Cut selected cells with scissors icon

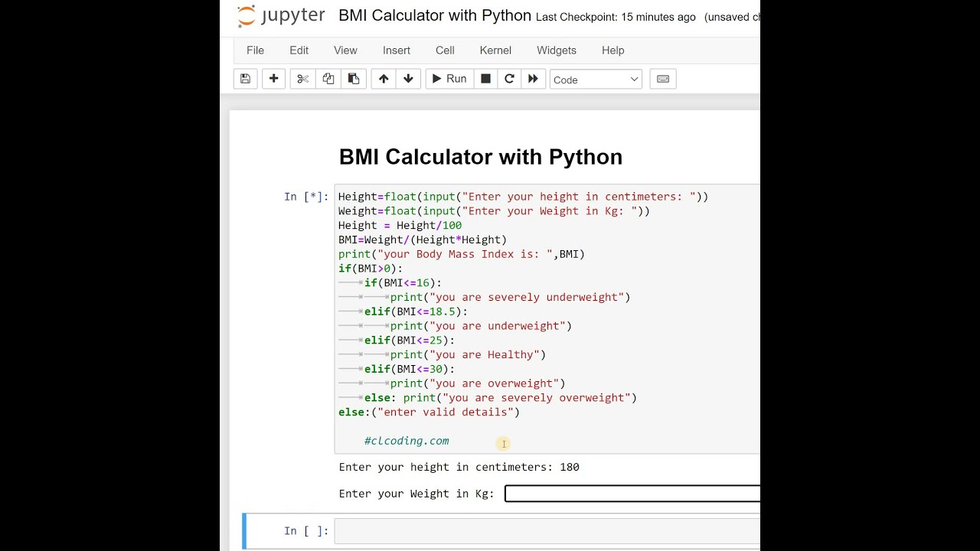302,79
